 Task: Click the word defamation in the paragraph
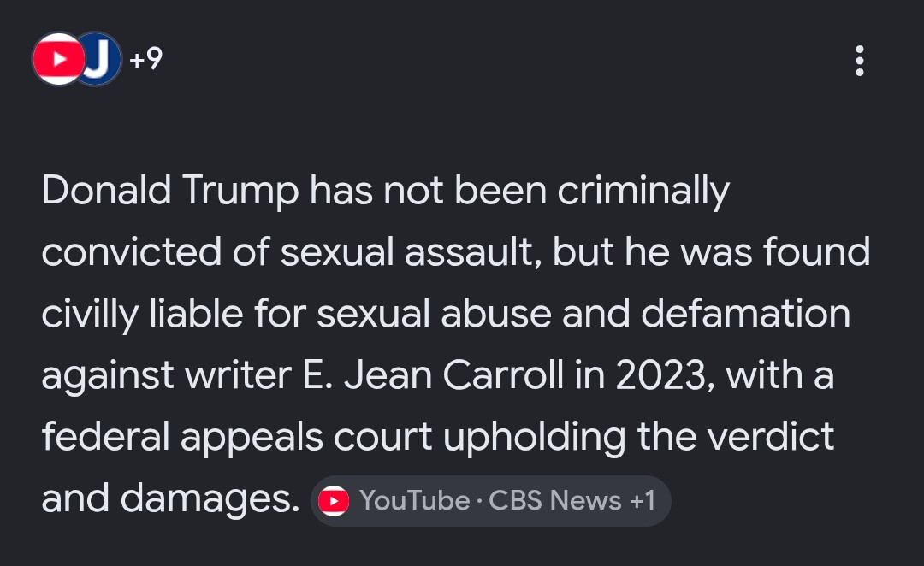tap(745, 313)
